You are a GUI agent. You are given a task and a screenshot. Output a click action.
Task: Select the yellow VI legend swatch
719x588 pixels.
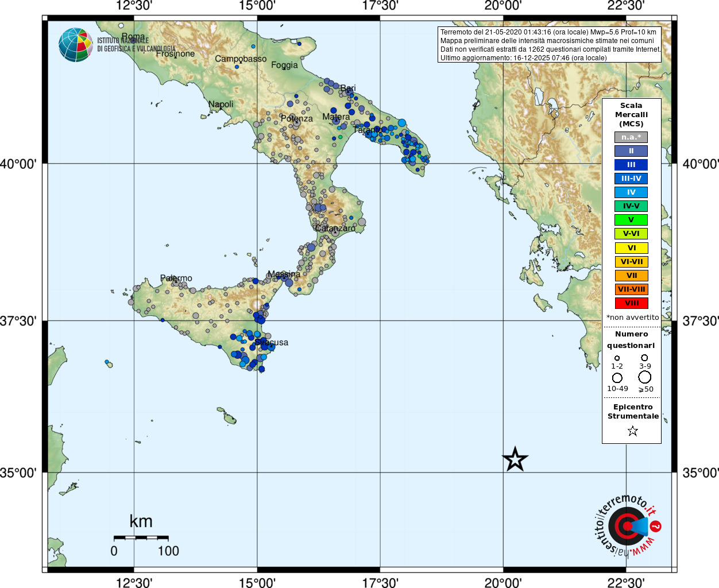[x=631, y=248]
